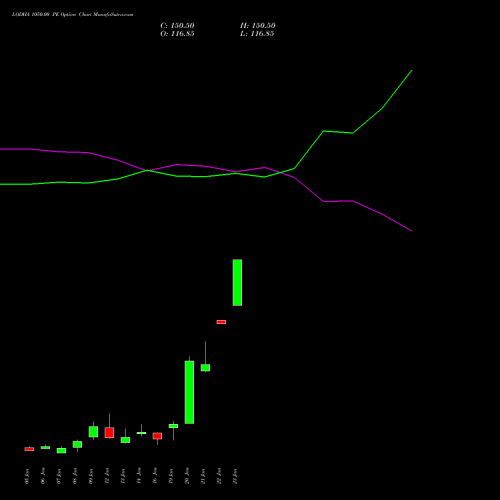Click the "08 Jan" date axis label
This screenshot has width=500, height=500.
click(75, 476)
